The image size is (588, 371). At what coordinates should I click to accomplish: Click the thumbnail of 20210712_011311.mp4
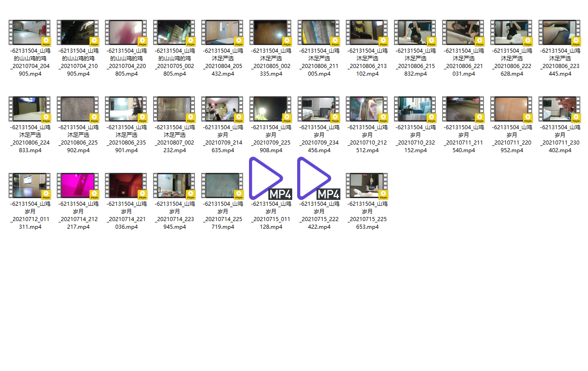tap(30, 185)
